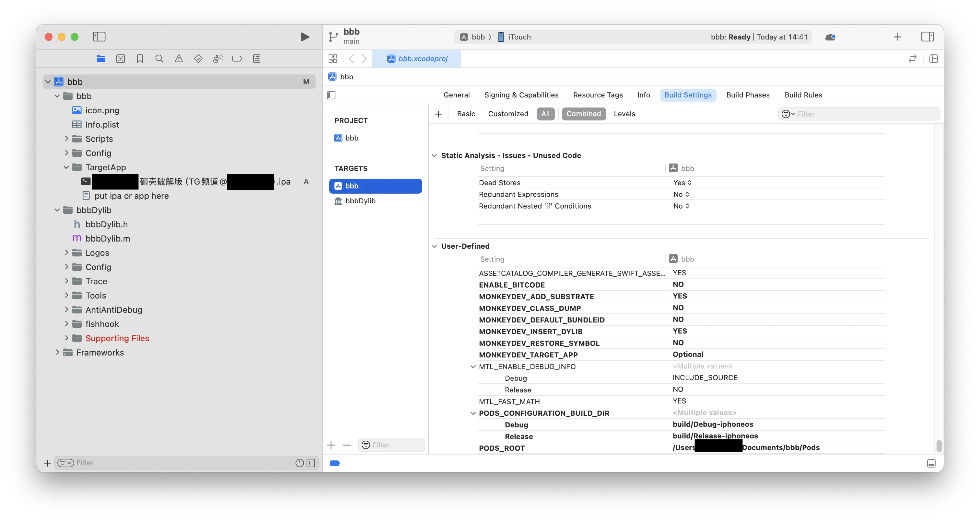The height and width of the screenshot is (520, 980).
Task: Show Basic build settings
Action: (x=466, y=114)
